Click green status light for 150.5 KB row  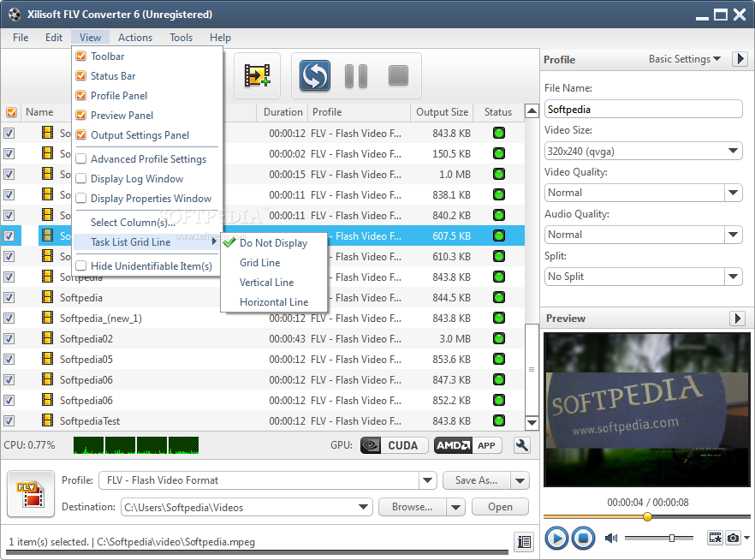pos(499,153)
